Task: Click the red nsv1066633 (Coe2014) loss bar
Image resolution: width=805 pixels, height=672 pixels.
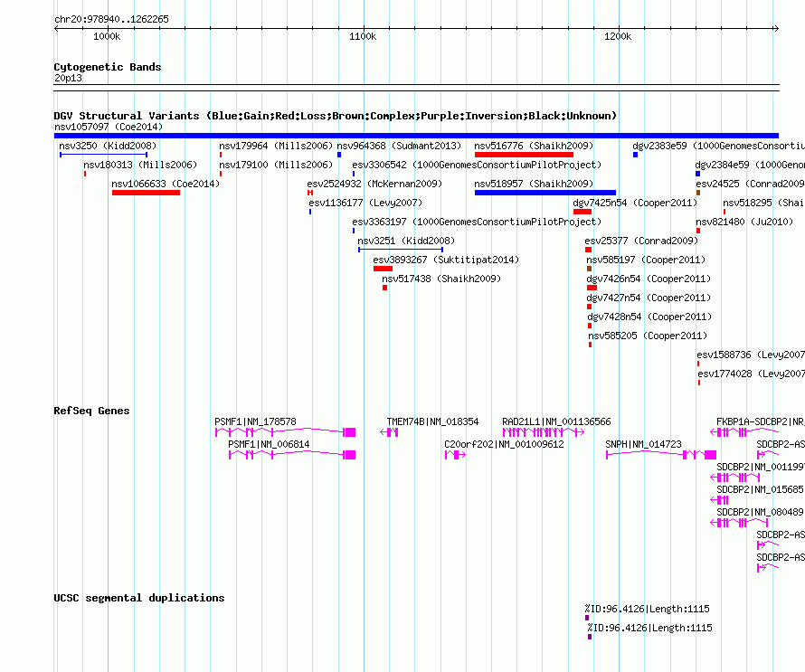Action: [146, 193]
